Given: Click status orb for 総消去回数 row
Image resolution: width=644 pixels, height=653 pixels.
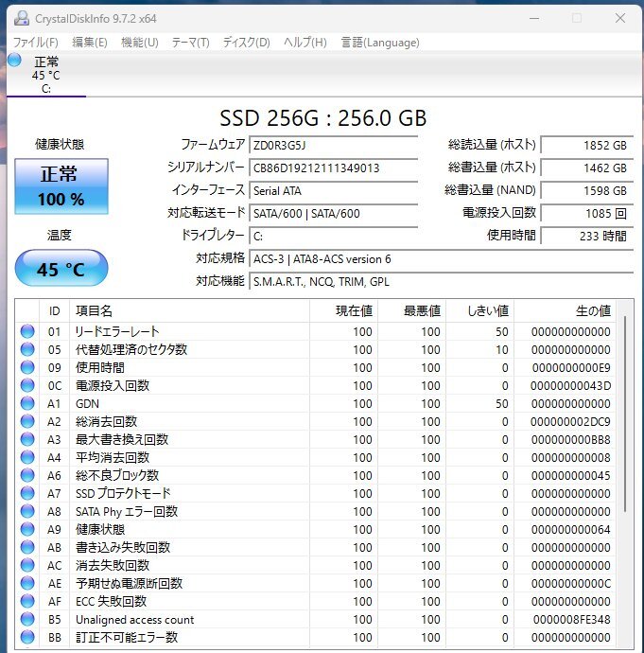Looking at the screenshot, I should pos(27,421).
